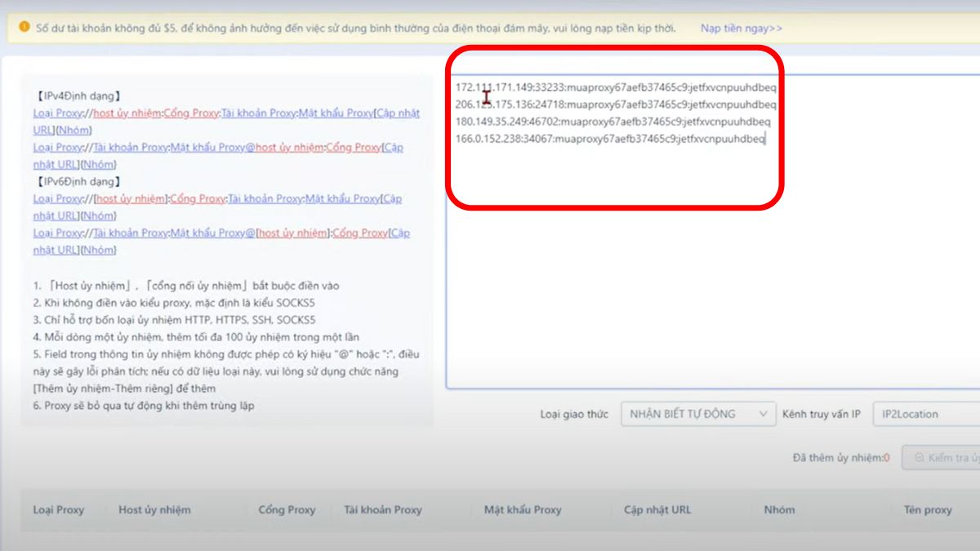The width and height of the screenshot is (980, 551).
Task: Click instruction 3 listing HTTP, HTTPS, SSH, SOCKS5
Action: click(172, 320)
